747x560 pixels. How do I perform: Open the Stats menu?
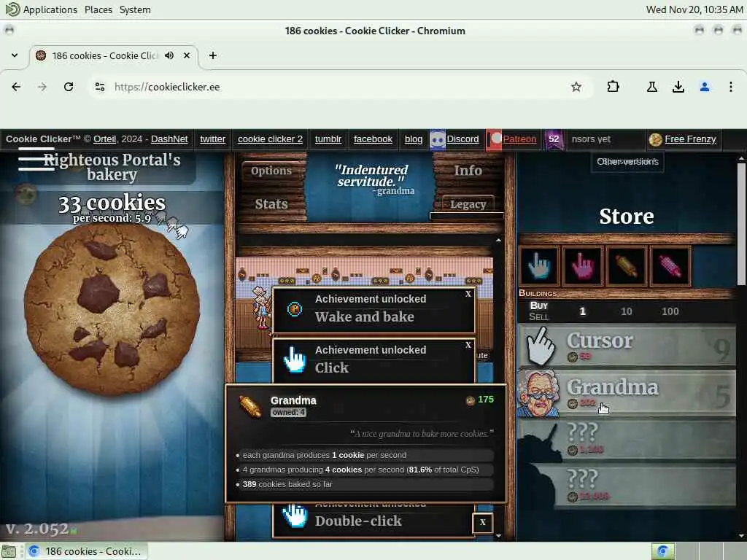tap(271, 204)
